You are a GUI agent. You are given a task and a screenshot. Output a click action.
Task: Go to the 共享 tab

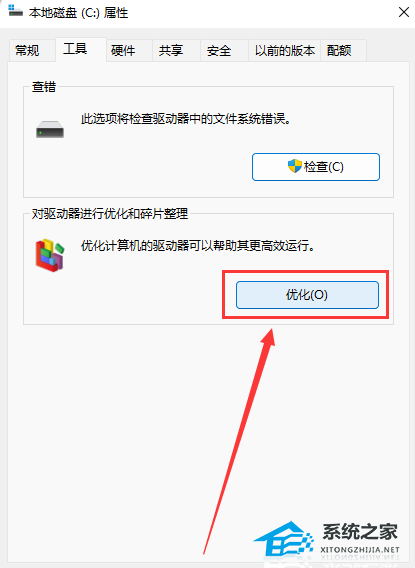click(171, 50)
